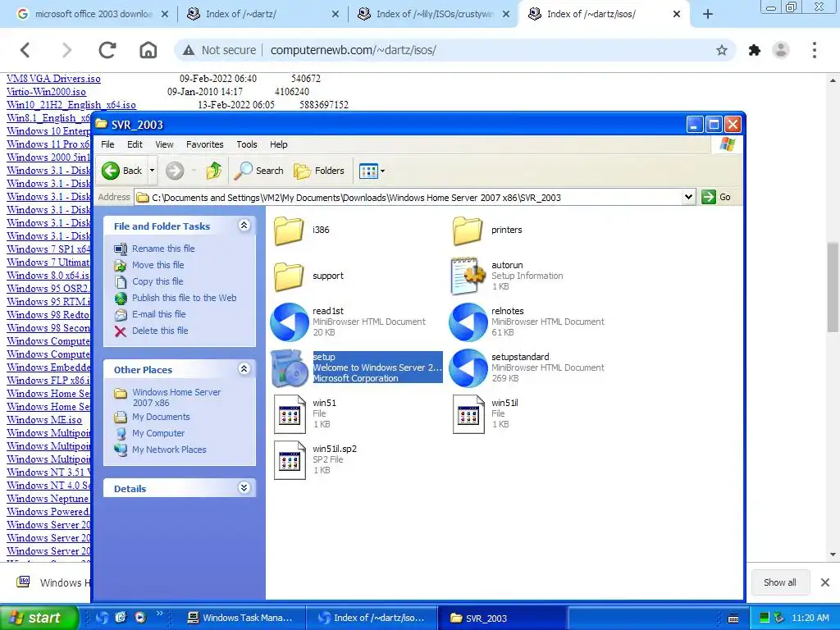840x630 pixels.
Task: Select the win51 file icon
Action: click(290, 414)
